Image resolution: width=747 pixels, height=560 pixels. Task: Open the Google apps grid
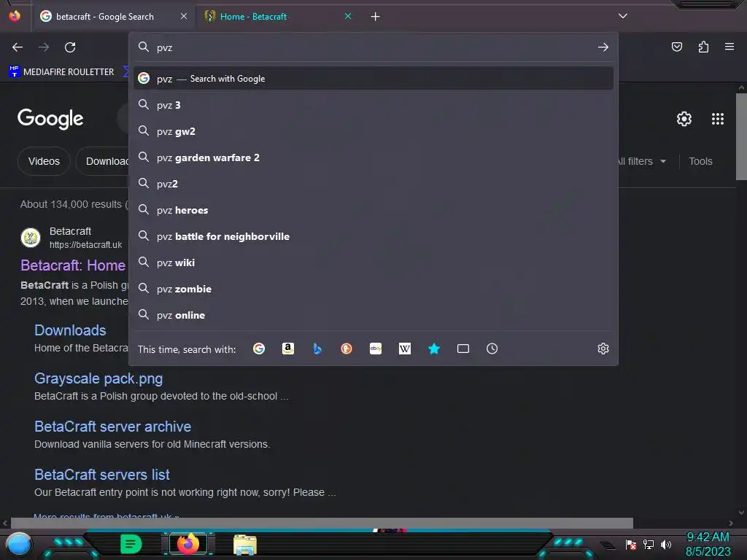718,119
